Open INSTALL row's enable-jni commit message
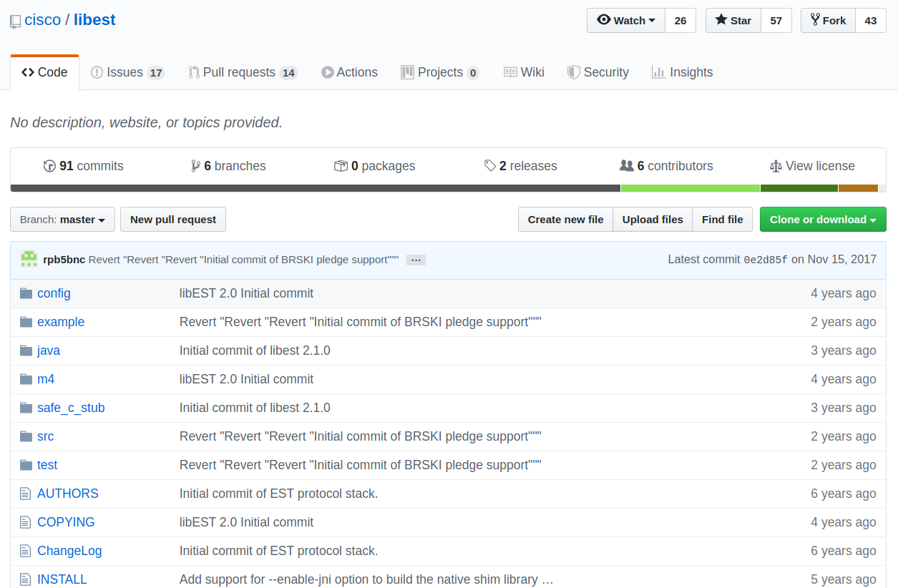Viewport: 898px width, 588px height. 366,579
